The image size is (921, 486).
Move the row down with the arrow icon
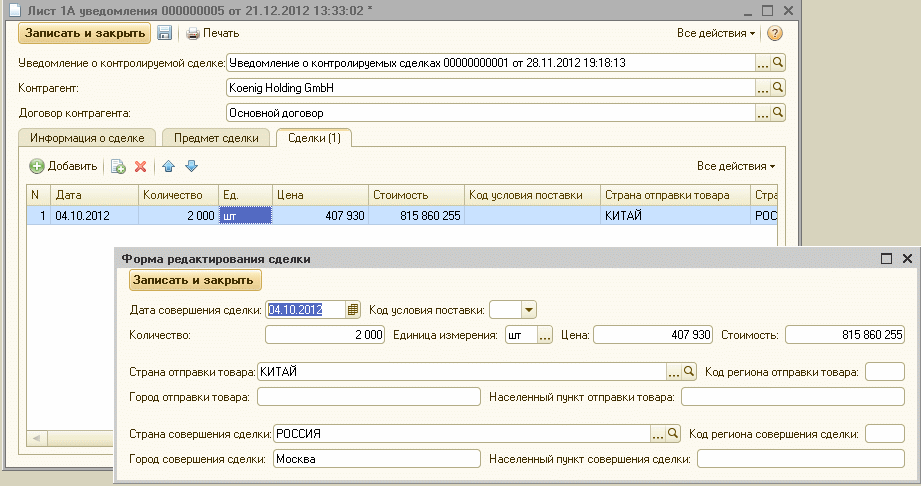(191, 166)
